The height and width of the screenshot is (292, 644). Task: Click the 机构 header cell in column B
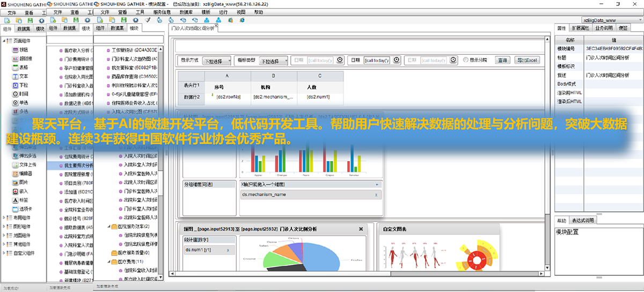pos(274,86)
